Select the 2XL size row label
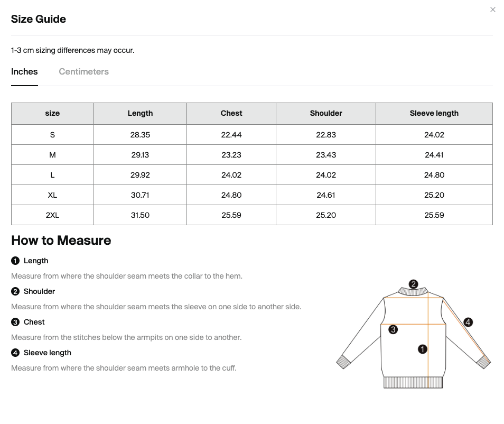Screen dimensions: 504x424 point(52,215)
